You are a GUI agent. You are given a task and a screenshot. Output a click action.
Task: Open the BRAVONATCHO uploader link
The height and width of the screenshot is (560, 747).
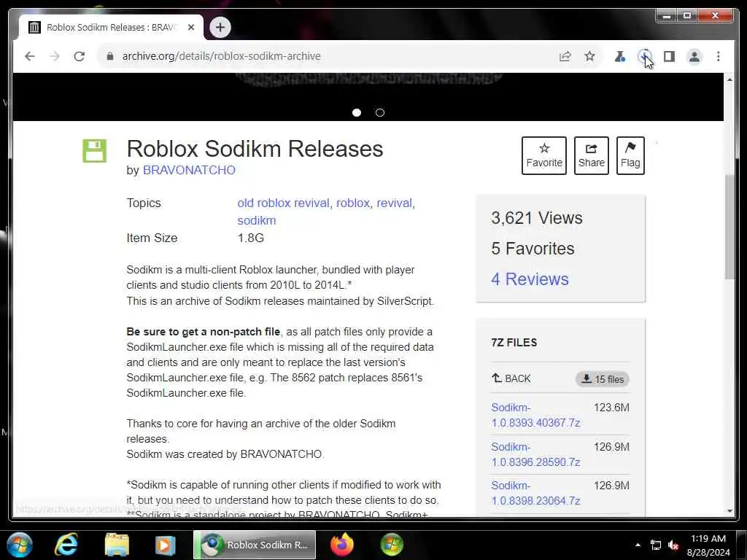(x=189, y=170)
